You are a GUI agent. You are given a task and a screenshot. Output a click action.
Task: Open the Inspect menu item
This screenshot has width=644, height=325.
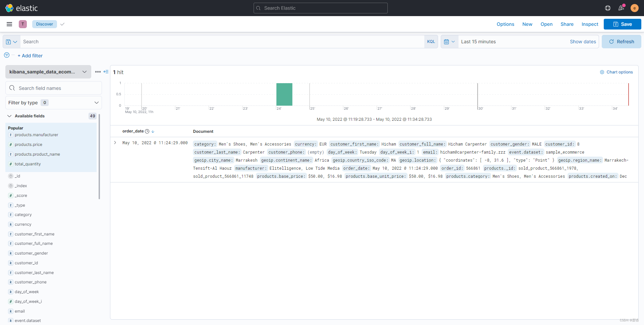pyautogui.click(x=590, y=24)
